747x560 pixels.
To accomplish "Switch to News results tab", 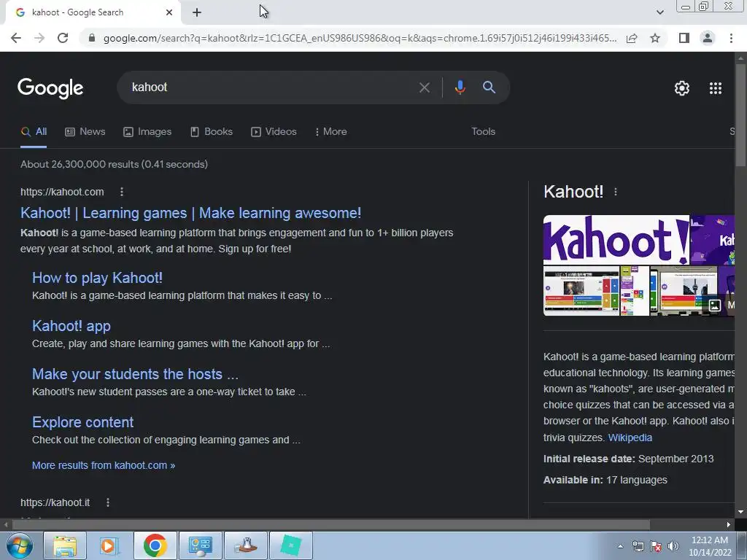I will pyautogui.click(x=85, y=132).
